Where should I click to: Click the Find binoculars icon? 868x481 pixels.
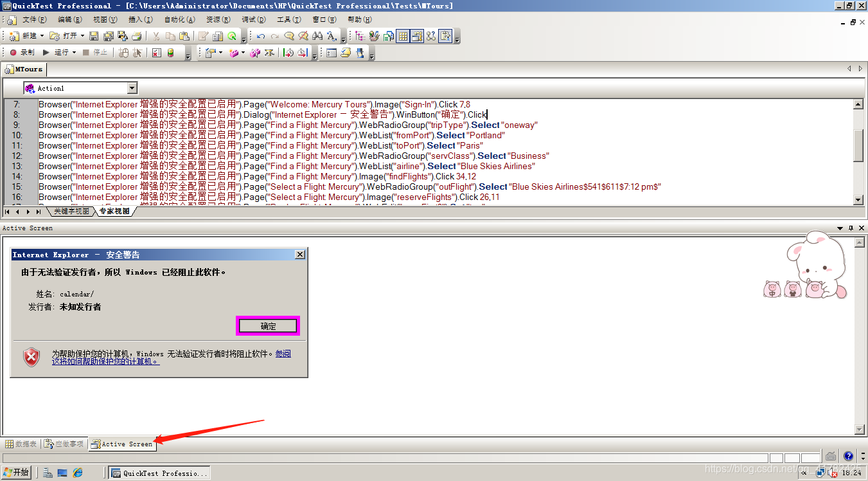pyautogui.click(x=317, y=36)
